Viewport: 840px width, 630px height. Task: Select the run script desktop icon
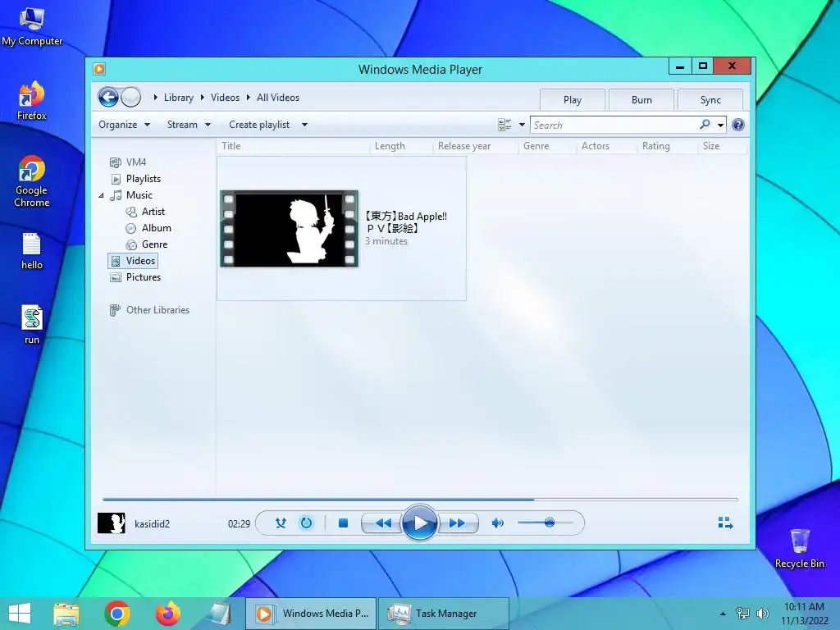coord(32,325)
